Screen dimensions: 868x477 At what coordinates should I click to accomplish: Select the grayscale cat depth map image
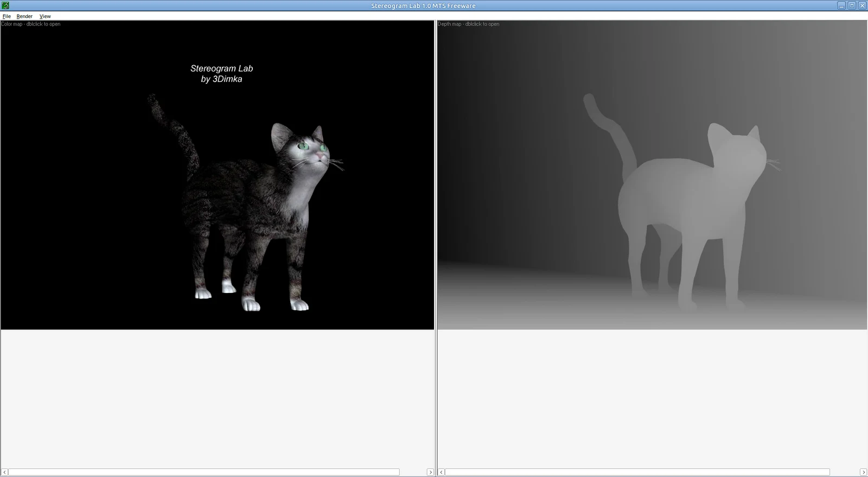(x=652, y=175)
